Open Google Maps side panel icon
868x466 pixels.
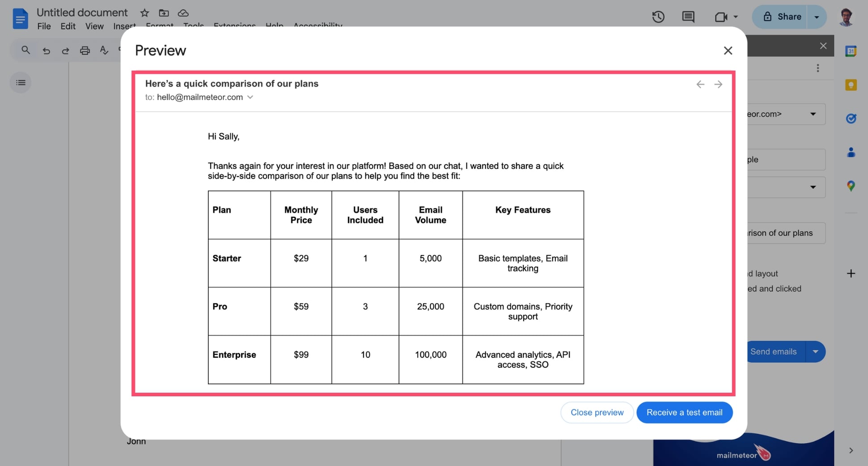point(851,186)
